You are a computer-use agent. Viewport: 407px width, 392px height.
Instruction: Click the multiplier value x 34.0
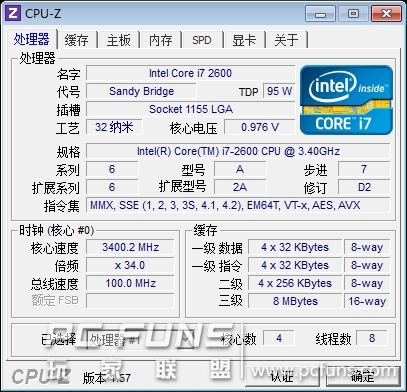click(x=130, y=265)
